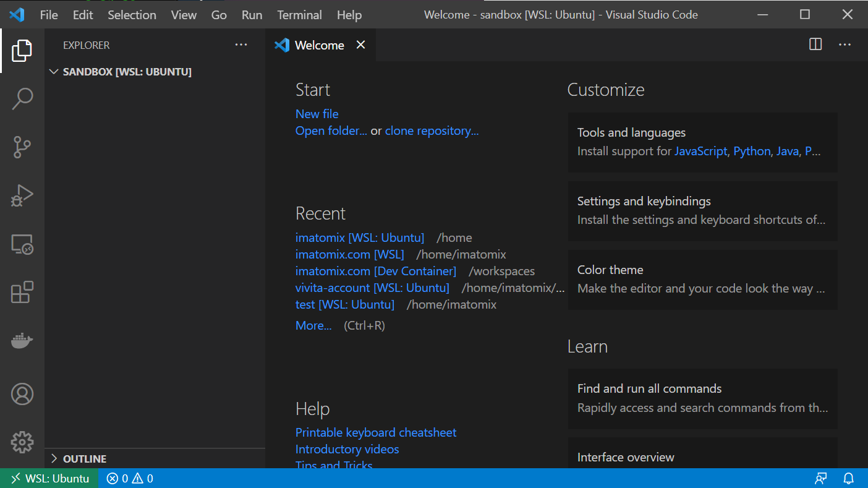Click the More... recent link
This screenshot has width=868, height=488.
click(313, 325)
